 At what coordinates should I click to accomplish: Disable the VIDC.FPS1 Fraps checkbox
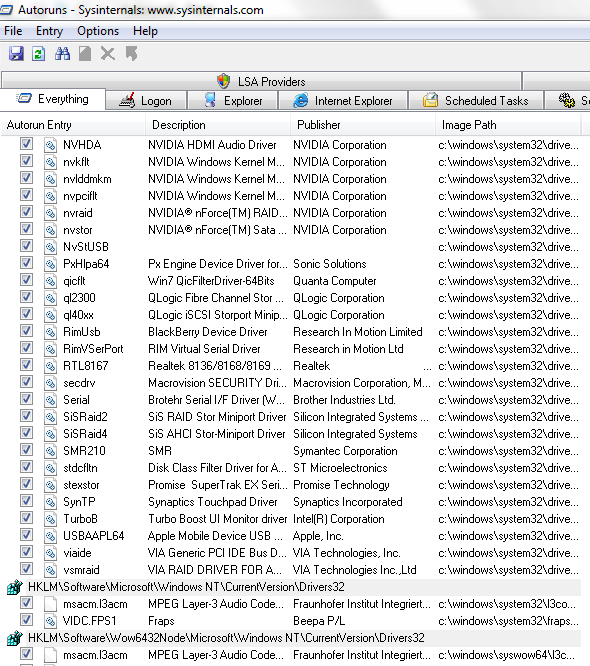click(26, 619)
